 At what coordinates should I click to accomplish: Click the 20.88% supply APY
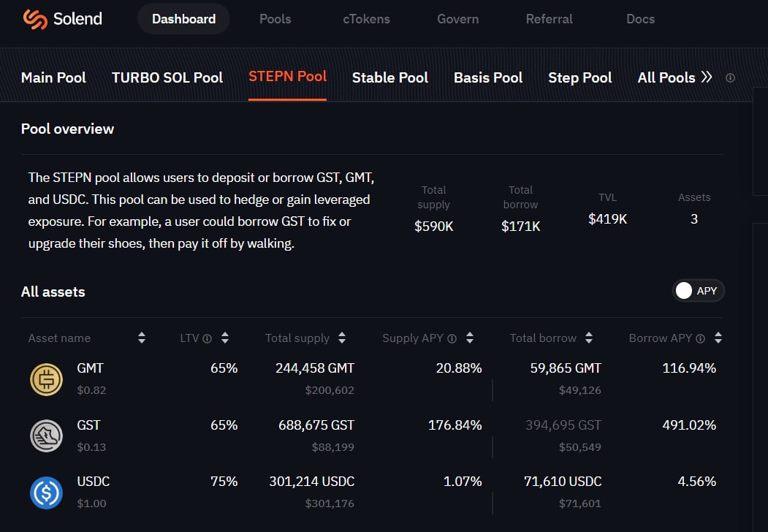[459, 368]
